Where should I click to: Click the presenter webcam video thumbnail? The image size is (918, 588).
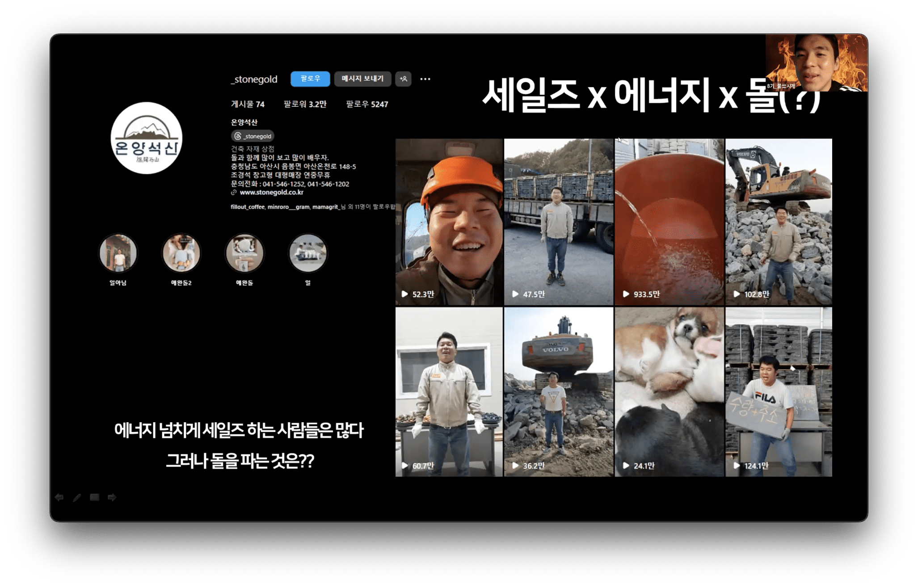pyautogui.click(x=816, y=63)
